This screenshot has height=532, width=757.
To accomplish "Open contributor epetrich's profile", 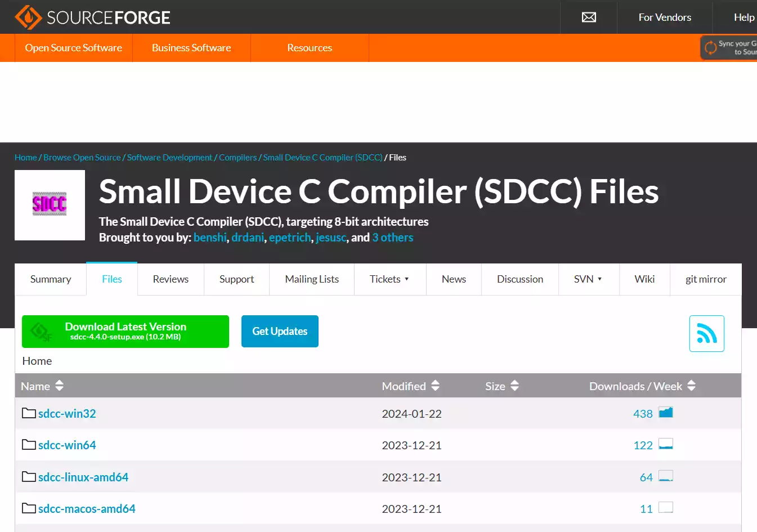I will pos(290,238).
